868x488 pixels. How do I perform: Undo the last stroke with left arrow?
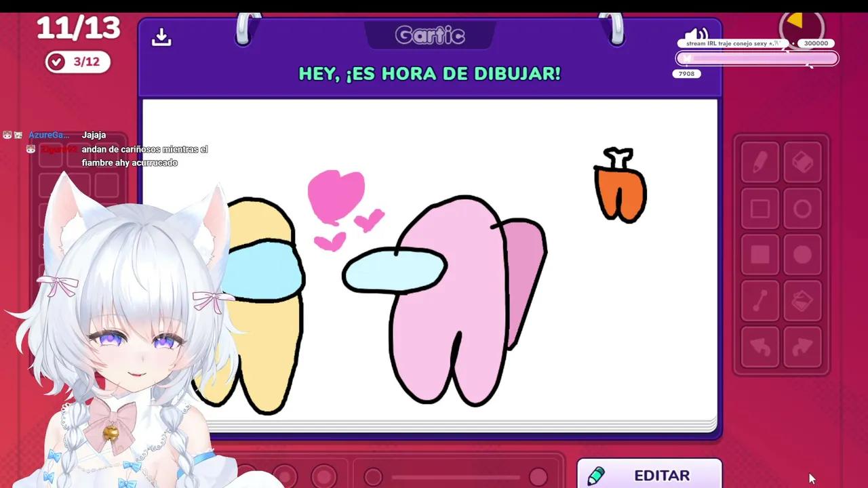[x=760, y=347]
